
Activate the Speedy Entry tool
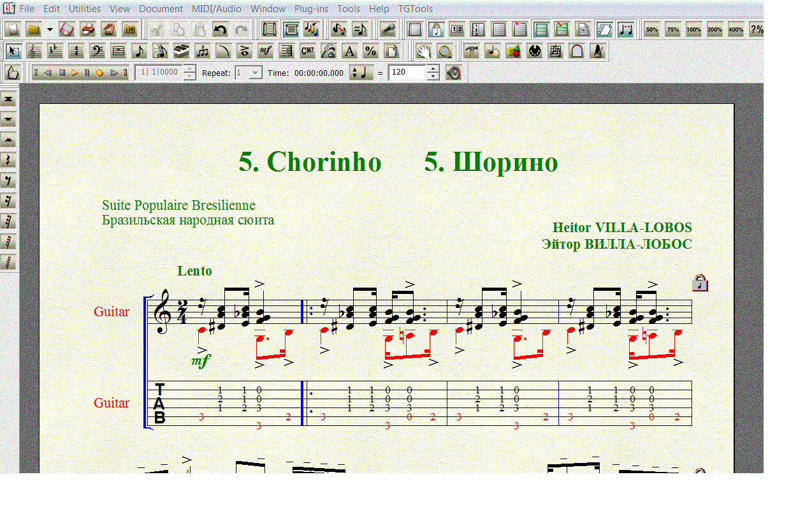[161, 51]
